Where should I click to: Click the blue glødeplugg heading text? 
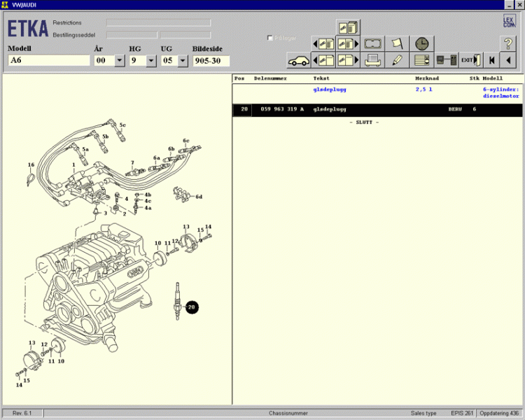329,90
